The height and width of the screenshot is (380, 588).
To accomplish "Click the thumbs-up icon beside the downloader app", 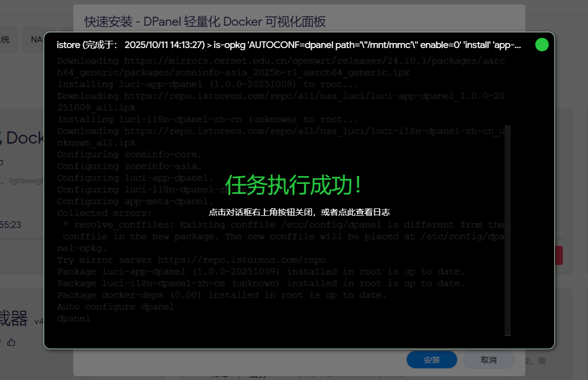I will [x=12, y=341].
